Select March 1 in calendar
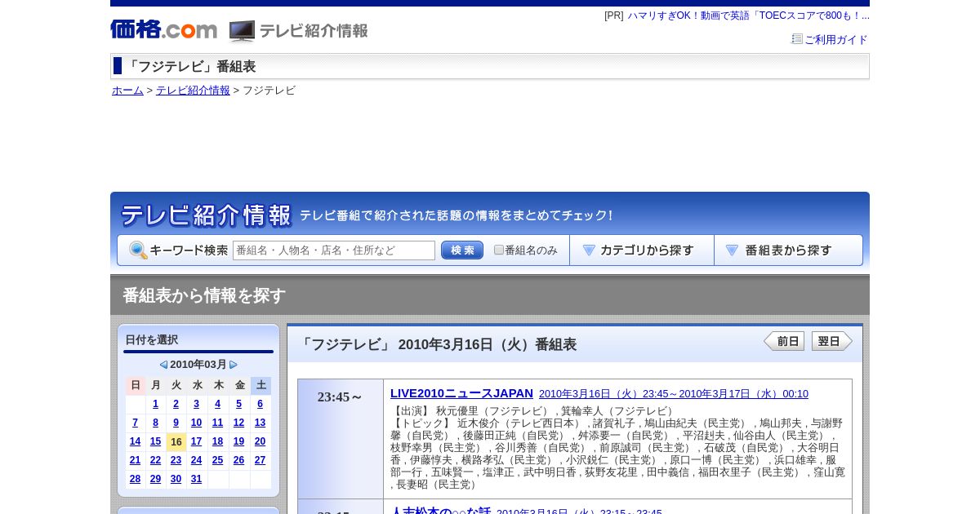980x514 pixels. point(156,404)
